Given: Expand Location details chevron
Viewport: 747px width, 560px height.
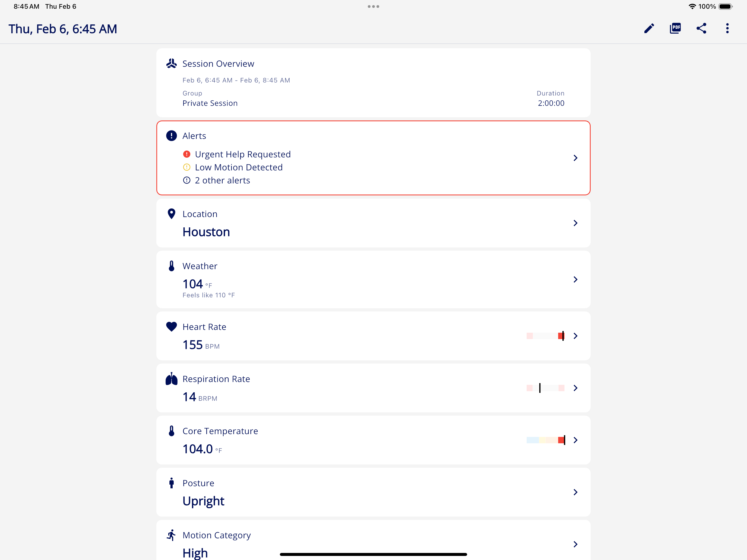Looking at the screenshot, I should point(575,223).
